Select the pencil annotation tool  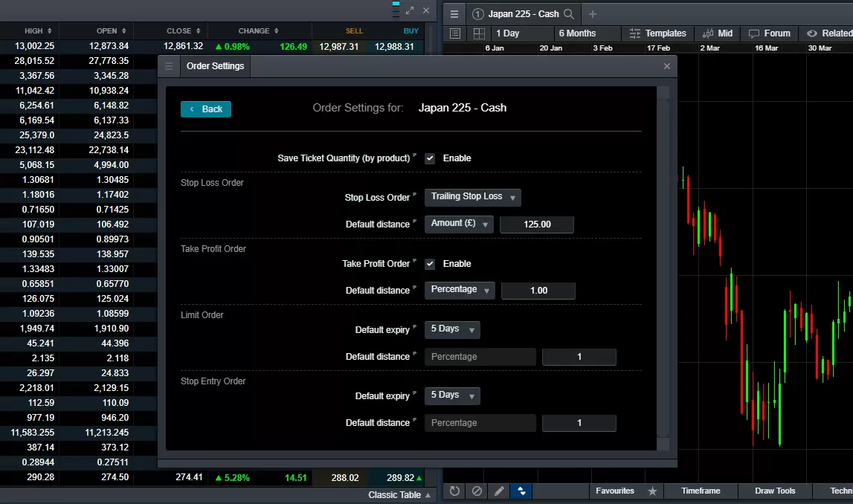point(499,491)
